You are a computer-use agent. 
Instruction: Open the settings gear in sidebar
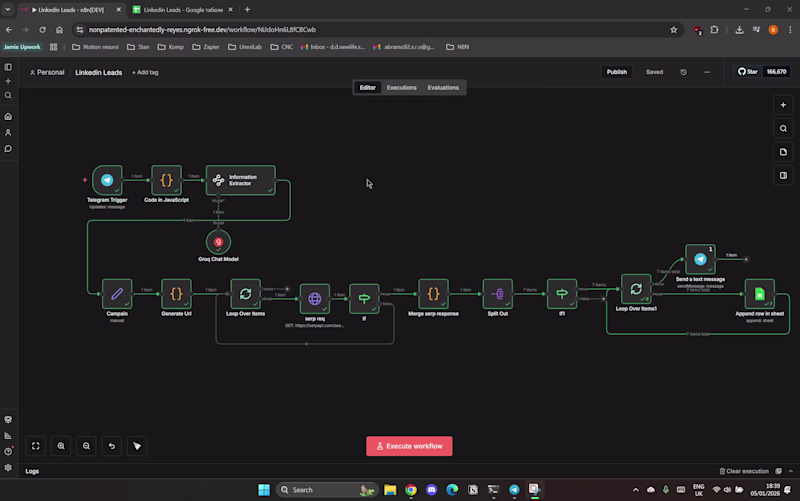pos(8,467)
